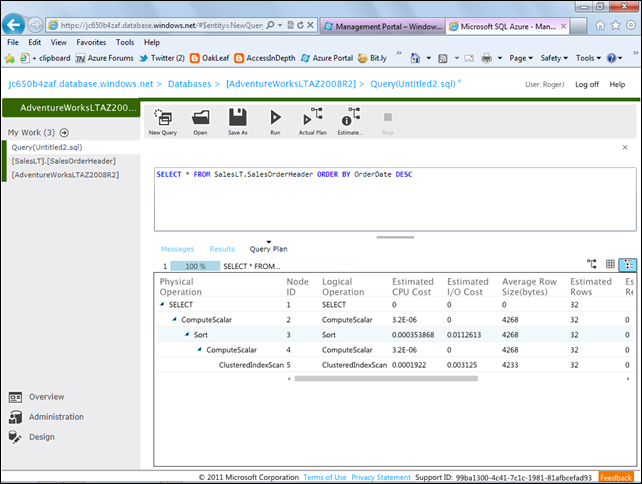Open a saved query file
Screen dimensions: 642x484
(x=200, y=122)
